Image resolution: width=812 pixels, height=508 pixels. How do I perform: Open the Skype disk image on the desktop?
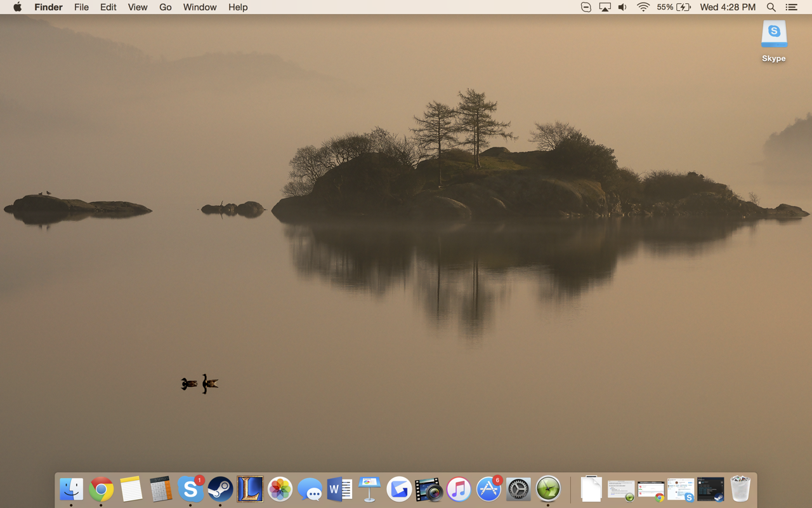coord(774,41)
